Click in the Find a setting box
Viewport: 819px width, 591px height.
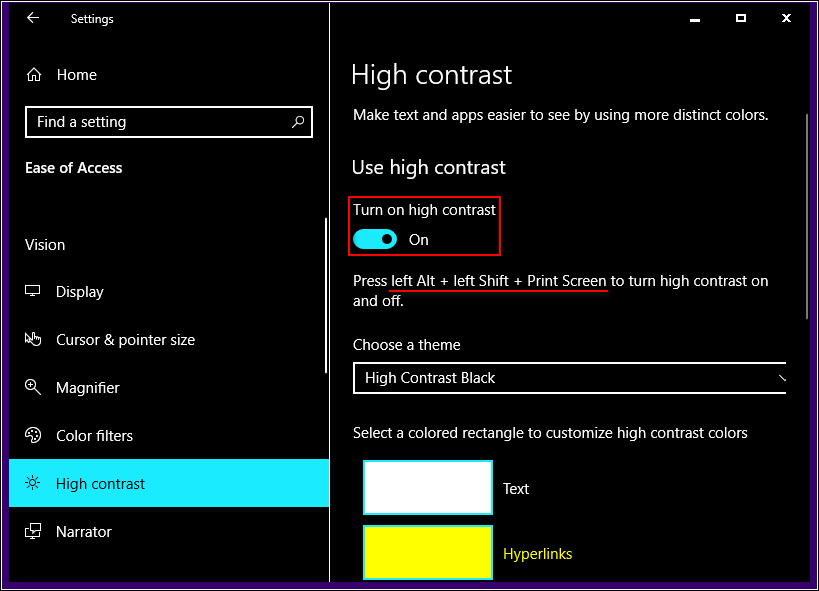coord(169,122)
